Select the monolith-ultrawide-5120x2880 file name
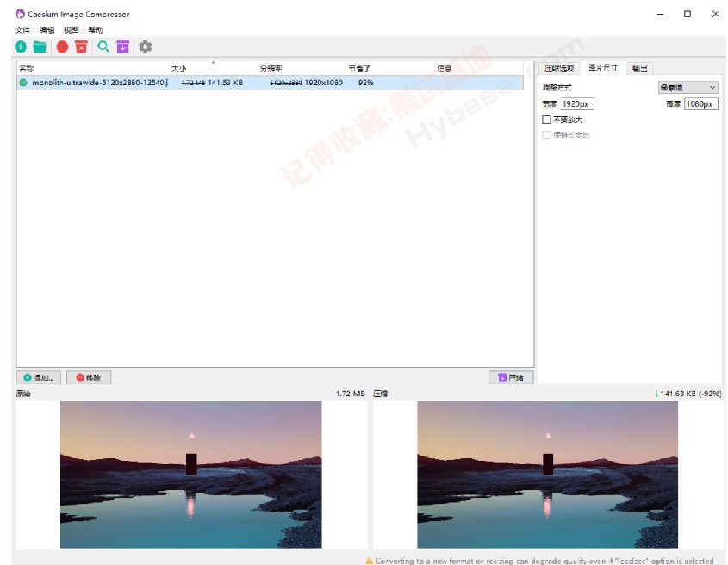The width and height of the screenshot is (728, 565). point(100,83)
